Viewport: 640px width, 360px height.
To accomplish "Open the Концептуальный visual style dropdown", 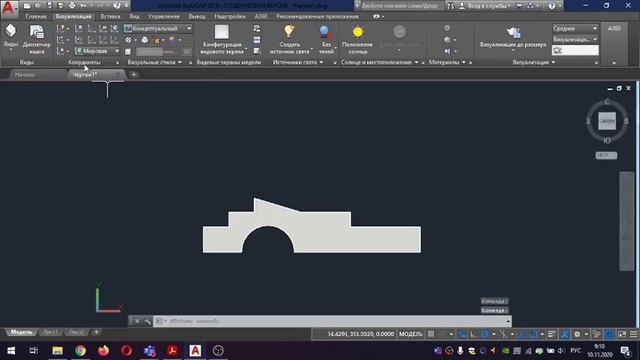I will 158,28.
